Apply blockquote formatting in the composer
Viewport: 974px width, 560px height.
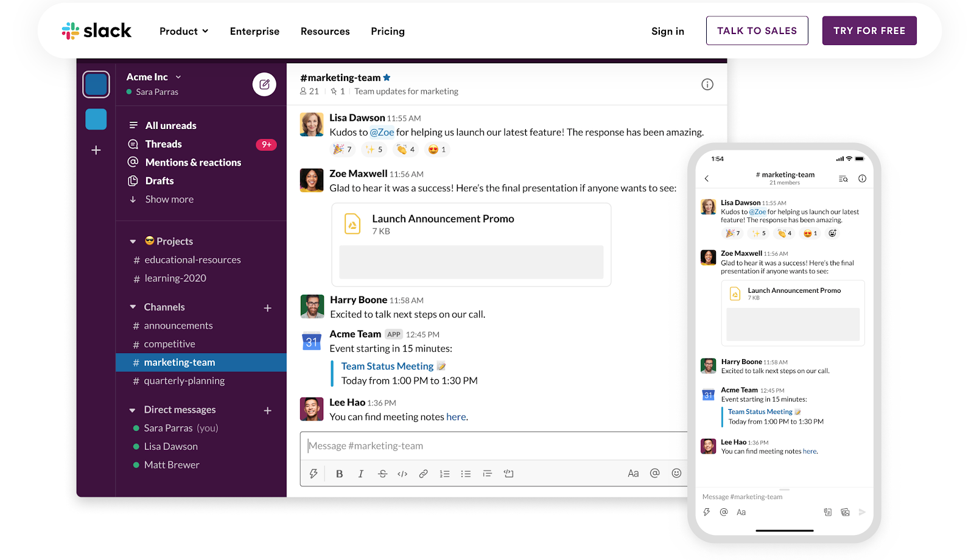tap(487, 474)
